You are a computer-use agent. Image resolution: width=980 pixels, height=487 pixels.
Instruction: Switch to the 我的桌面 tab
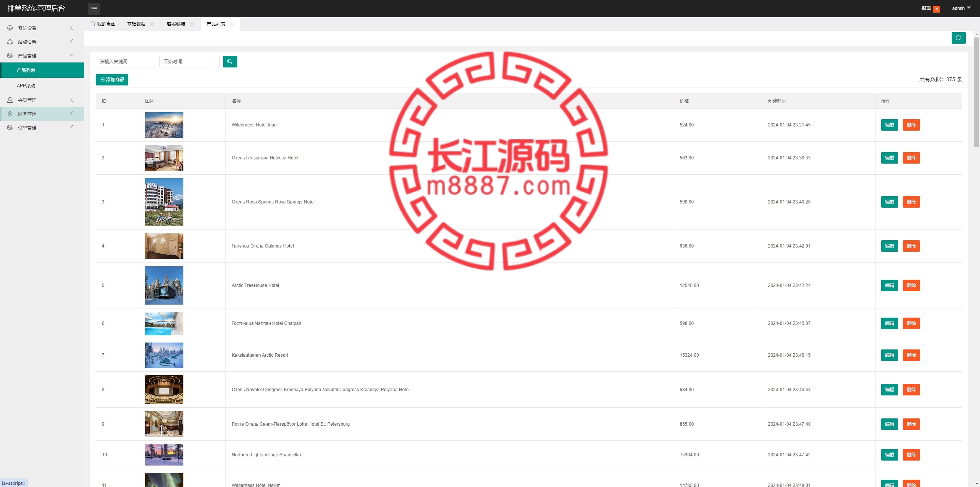[x=103, y=24]
